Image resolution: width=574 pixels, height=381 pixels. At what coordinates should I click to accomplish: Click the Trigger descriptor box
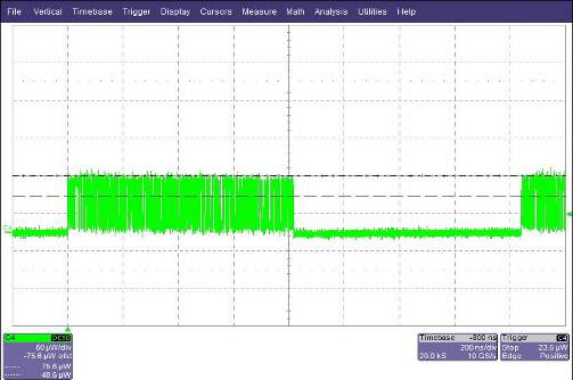click(x=534, y=347)
